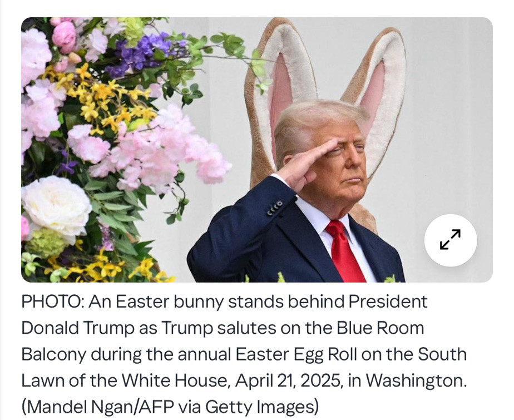Image resolution: width=514 pixels, height=420 pixels.
Task: Click the large white peony flower
Action: tap(56, 205)
